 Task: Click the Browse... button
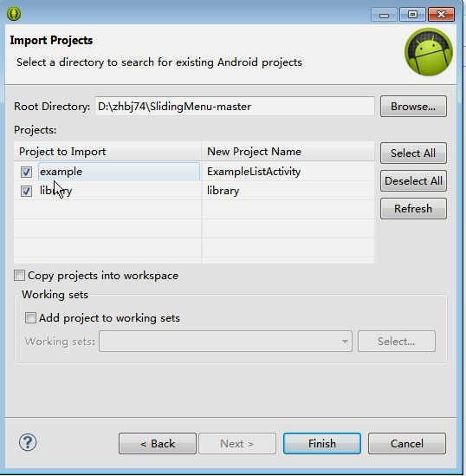point(413,107)
